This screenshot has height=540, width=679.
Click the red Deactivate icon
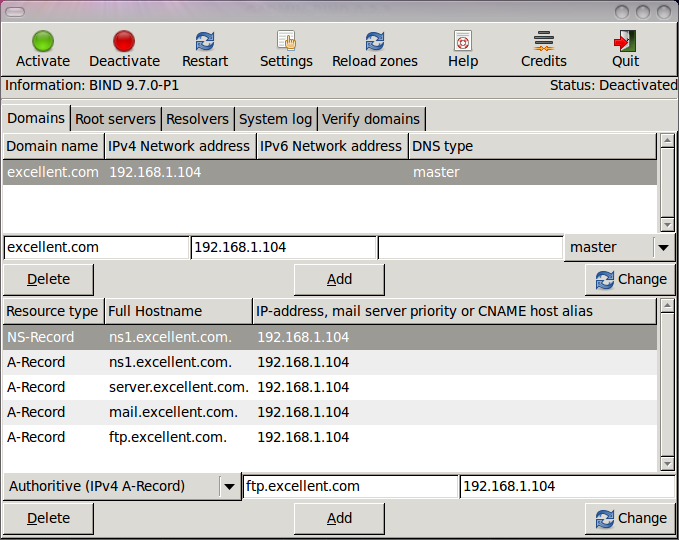tap(124, 41)
